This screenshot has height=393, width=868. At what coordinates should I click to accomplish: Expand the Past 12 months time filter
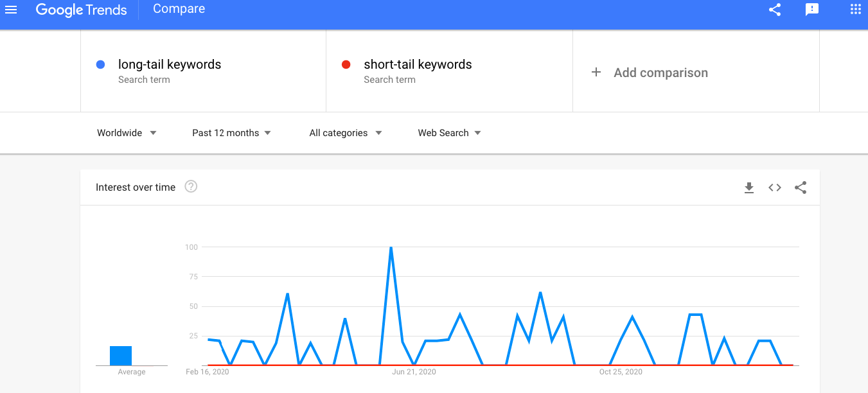click(x=231, y=133)
